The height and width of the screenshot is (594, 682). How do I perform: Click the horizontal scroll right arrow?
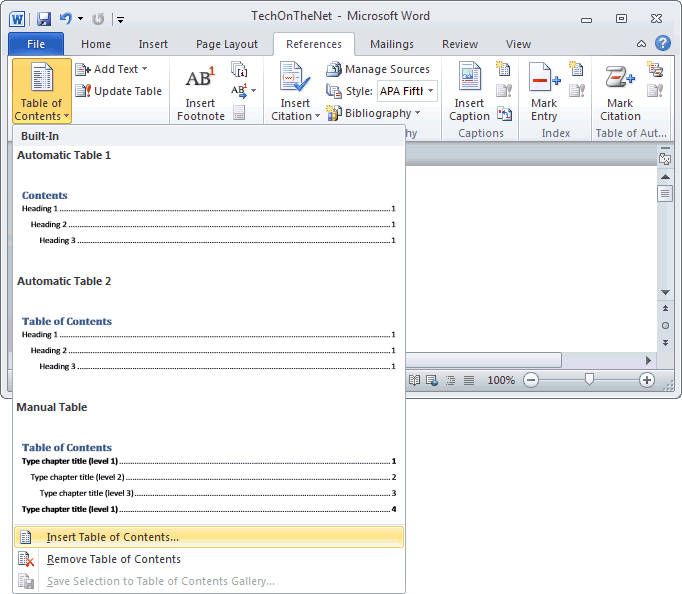(649, 360)
